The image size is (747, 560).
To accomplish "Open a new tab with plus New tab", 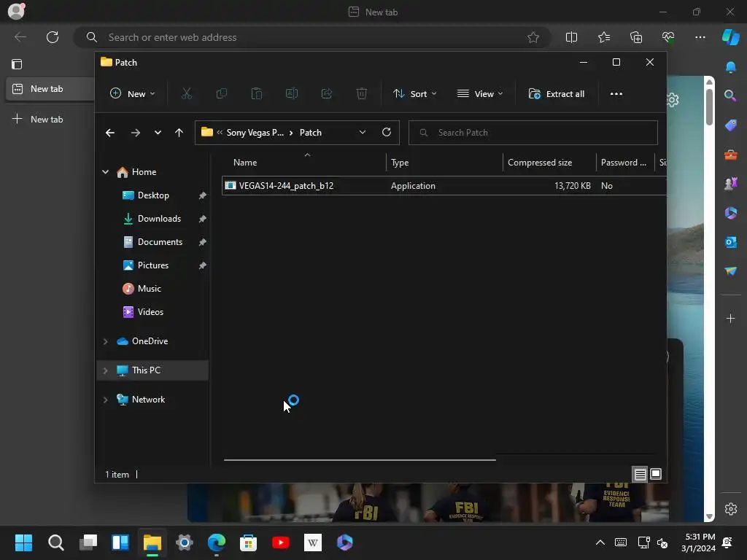I will 38,119.
